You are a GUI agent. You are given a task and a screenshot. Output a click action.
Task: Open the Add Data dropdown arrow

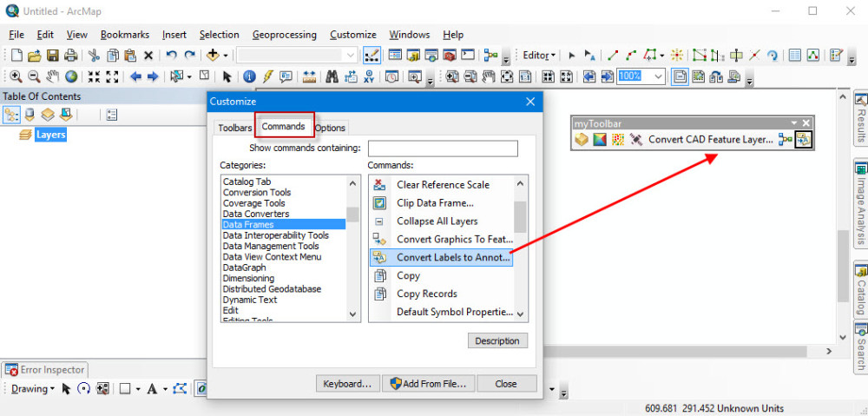(x=226, y=56)
